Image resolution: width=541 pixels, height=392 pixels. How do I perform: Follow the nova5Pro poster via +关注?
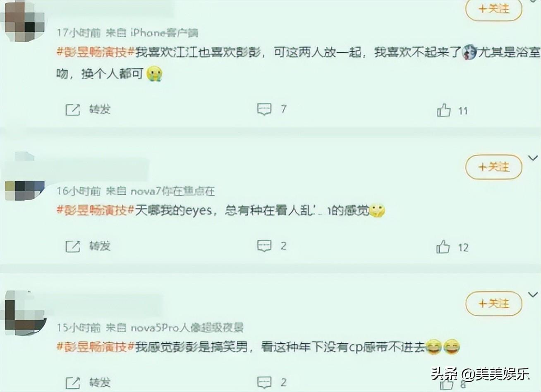494,304
